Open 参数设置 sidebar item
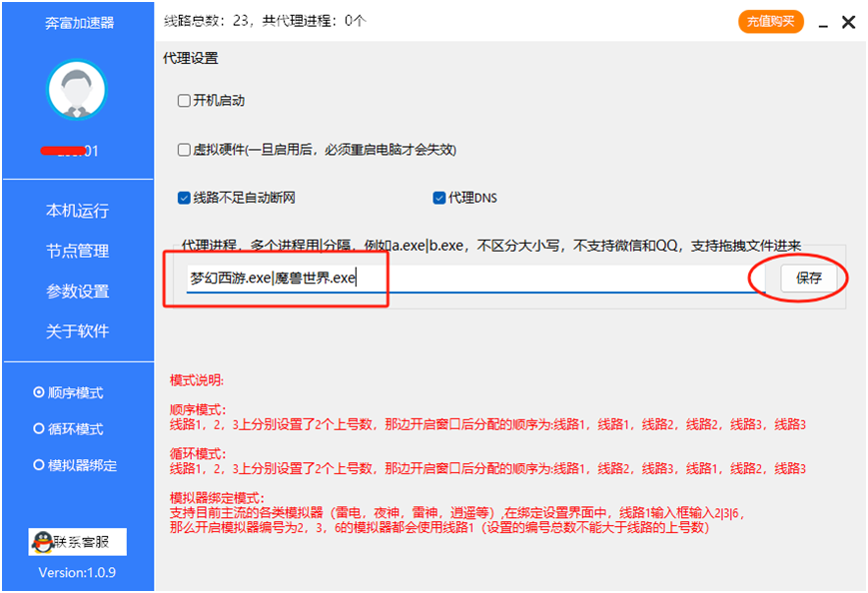The image size is (868, 593). coord(77,292)
